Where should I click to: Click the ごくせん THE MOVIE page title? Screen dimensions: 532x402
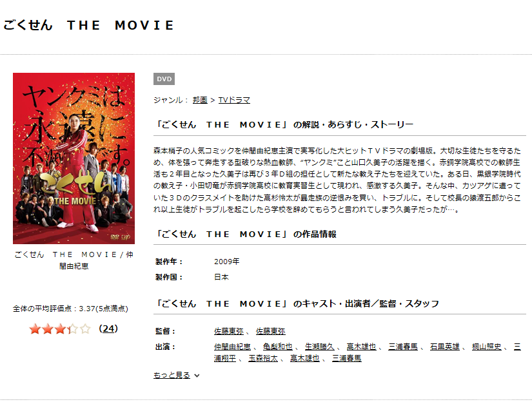[x=89, y=25]
